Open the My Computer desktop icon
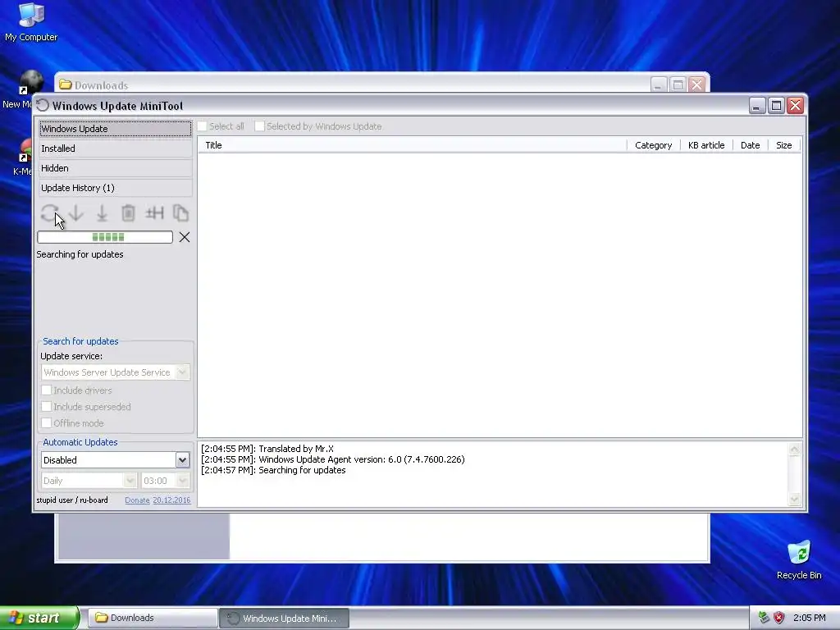This screenshot has height=630, width=840. point(31,22)
